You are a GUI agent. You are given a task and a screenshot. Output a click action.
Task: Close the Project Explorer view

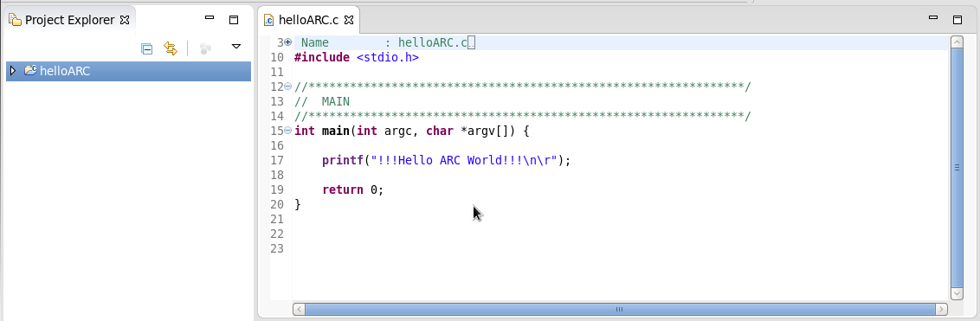(x=125, y=20)
